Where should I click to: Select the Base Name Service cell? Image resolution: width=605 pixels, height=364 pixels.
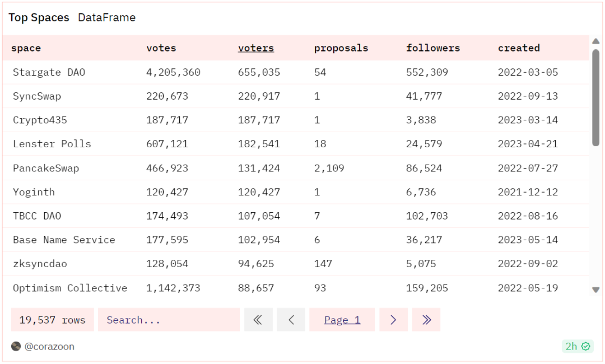pos(64,240)
